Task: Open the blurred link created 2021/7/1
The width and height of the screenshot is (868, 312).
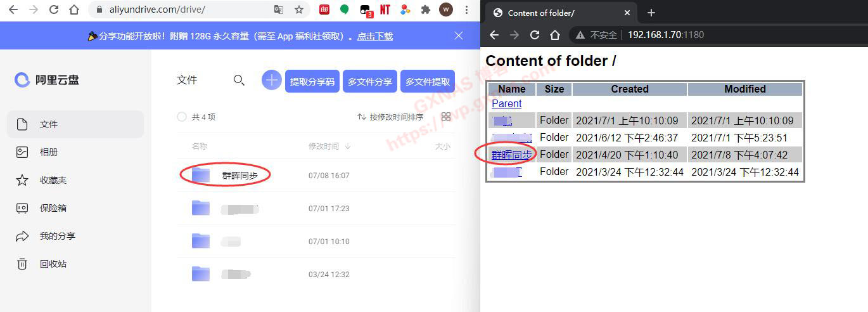Action: coord(502,120)
